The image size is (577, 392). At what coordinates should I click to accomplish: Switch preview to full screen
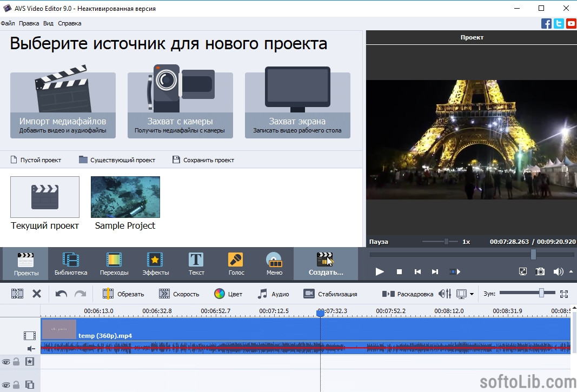coord(522,271)
